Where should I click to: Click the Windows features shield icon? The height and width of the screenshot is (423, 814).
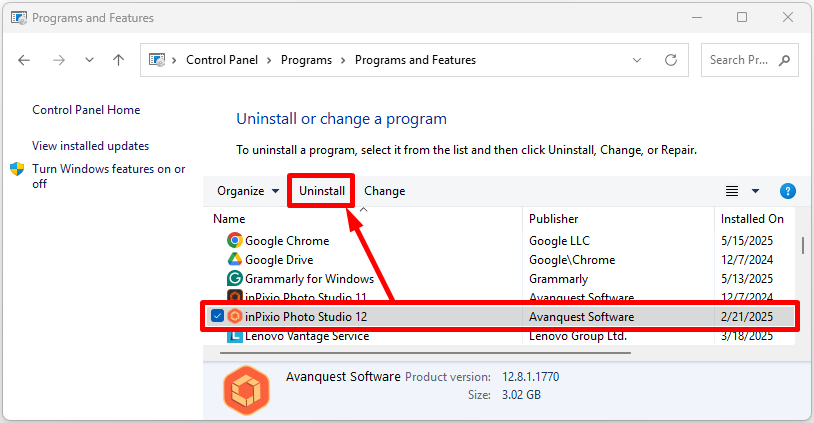click(17, 169)
